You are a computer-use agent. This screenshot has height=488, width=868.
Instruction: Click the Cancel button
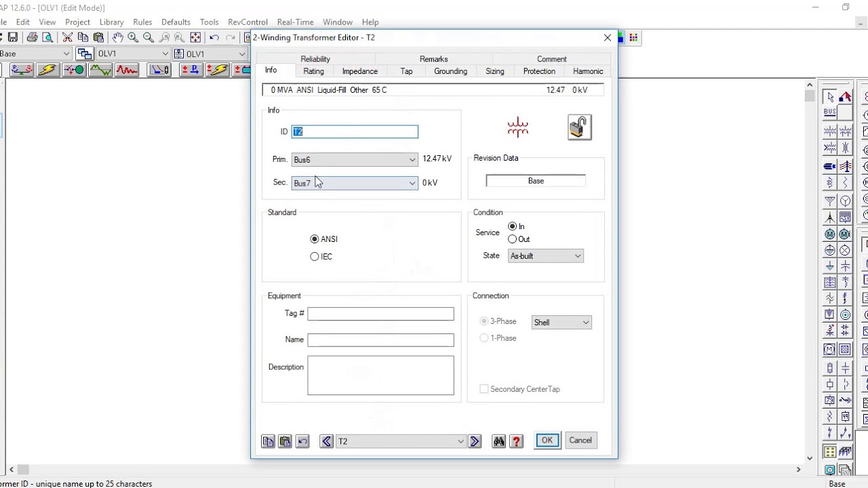pos(580,441)
